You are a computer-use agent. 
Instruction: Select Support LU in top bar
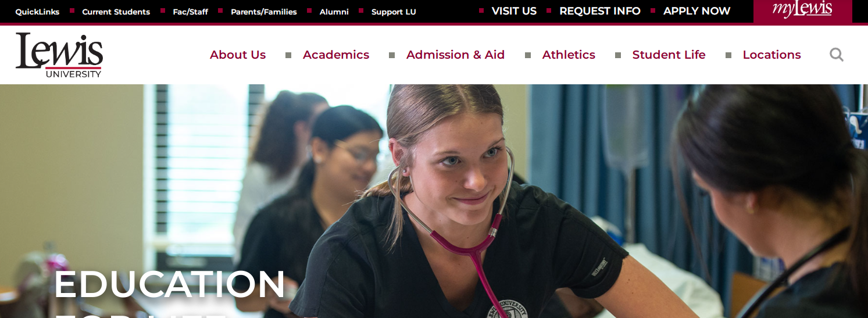click(x=394, y=12)
